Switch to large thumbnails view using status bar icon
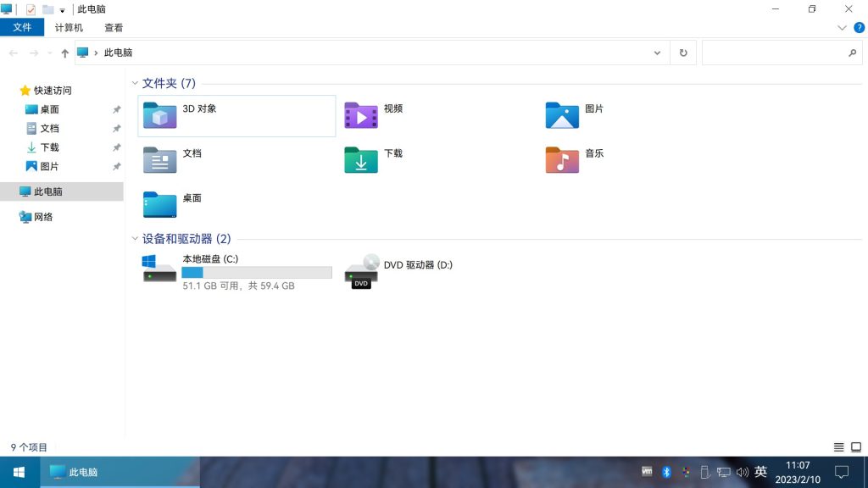 (854, 447)
